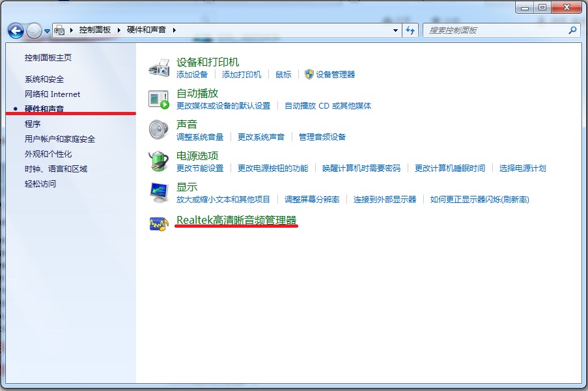This screenshot has width=588, height=391.
Task: Click search magnifier icon in search box
Action: (x=573, y=30)
